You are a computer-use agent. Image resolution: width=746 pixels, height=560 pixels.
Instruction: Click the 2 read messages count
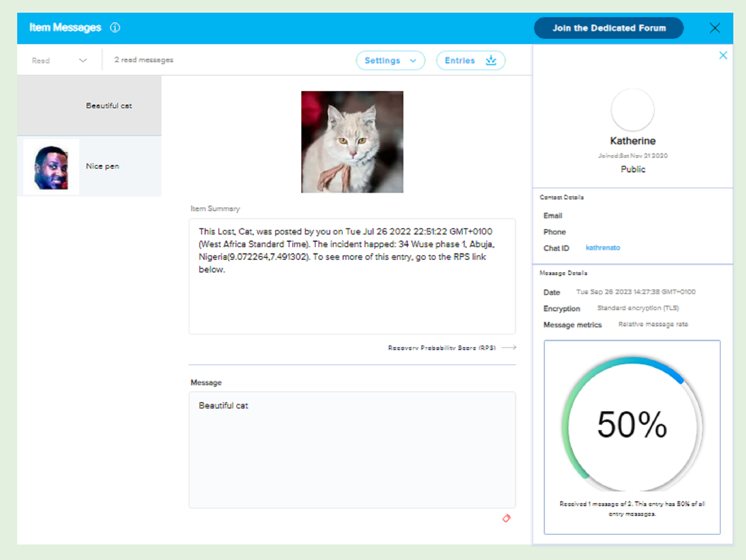[x=144, y=60]
